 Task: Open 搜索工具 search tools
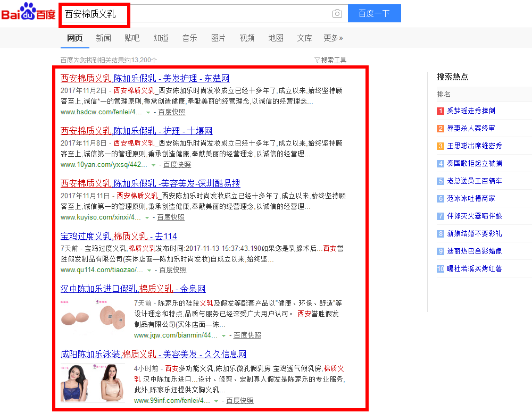tap(334, 61)
